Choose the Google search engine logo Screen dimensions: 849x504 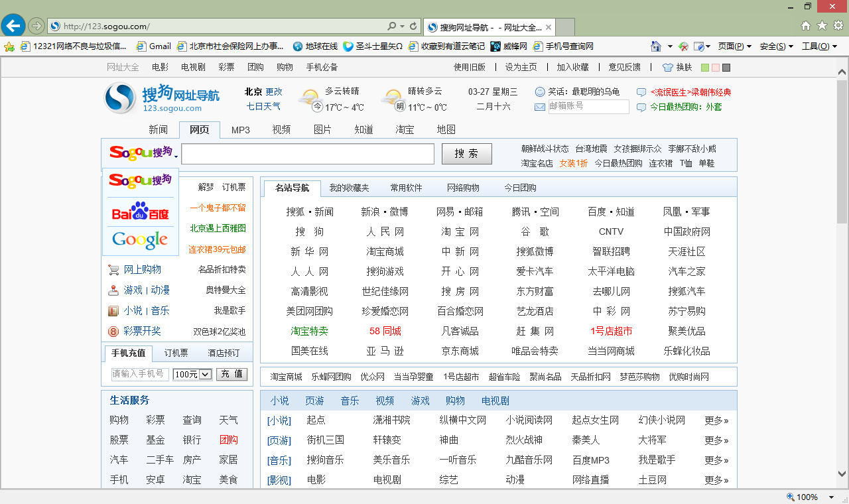[140, 239]
